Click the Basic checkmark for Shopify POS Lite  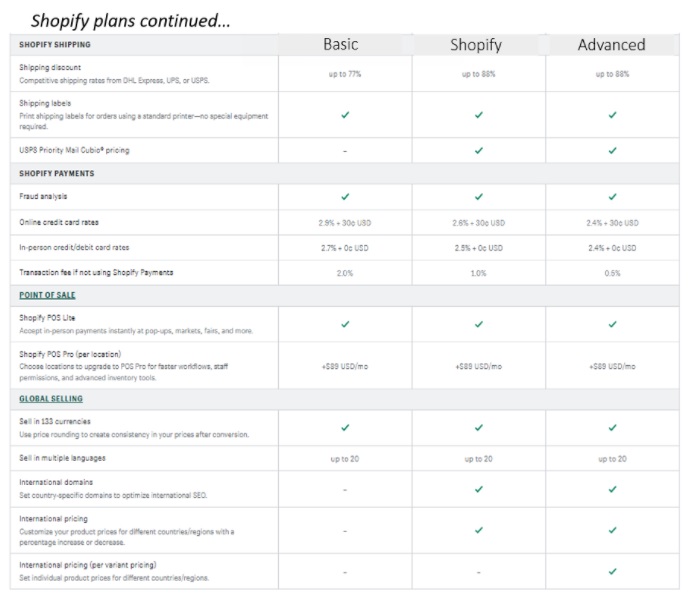tap(345, 324)
